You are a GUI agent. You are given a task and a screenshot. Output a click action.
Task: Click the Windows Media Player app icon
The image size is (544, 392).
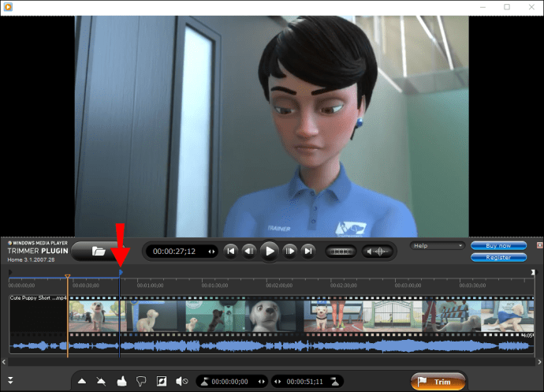pyautogui.click(x=8, y=6)
